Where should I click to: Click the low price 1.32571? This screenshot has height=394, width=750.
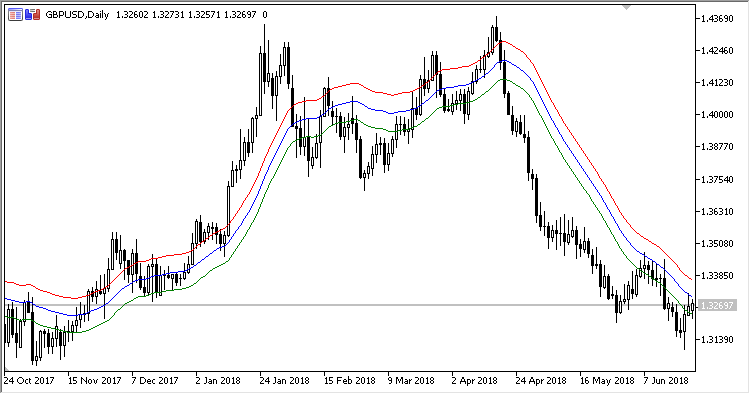coord(204,15)
